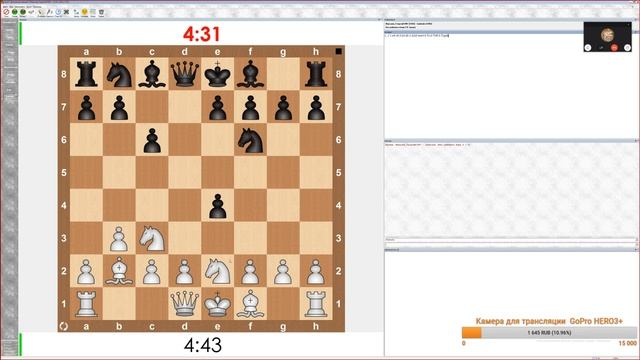
Task: Click the black square indicator above the board
Action: 338,51
